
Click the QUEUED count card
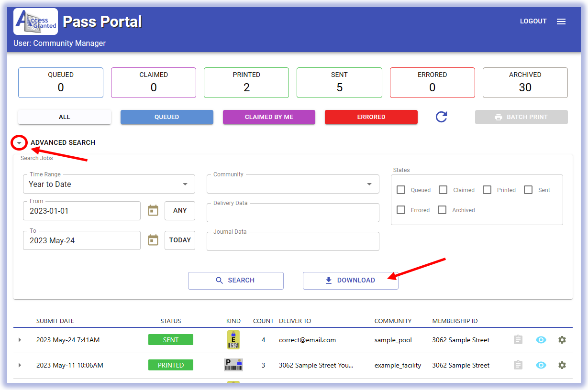coord(61,83)
